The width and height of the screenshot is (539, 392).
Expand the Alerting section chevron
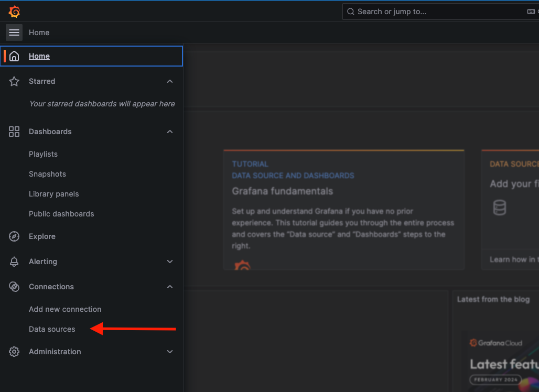pos(170,262)
